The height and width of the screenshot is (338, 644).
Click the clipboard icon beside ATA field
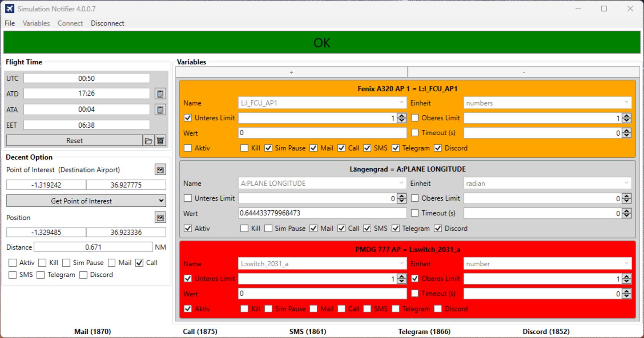pyautogui.click(x=160, y=110)
